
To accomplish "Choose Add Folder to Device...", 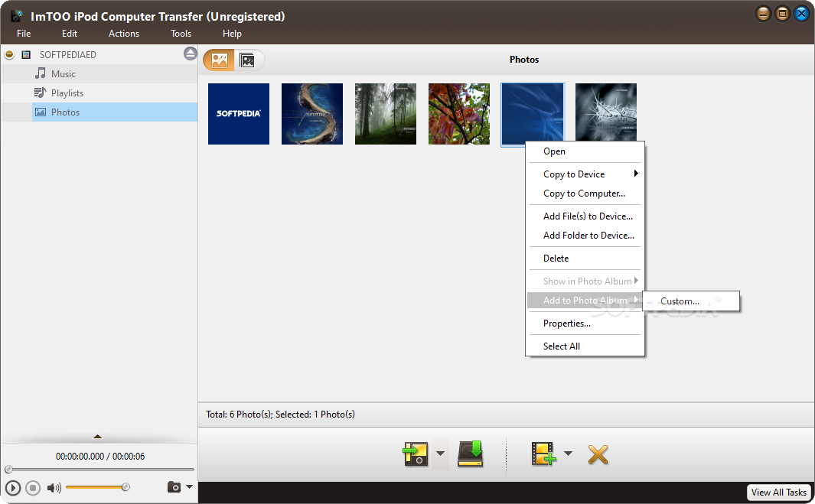I will (585, 236).
